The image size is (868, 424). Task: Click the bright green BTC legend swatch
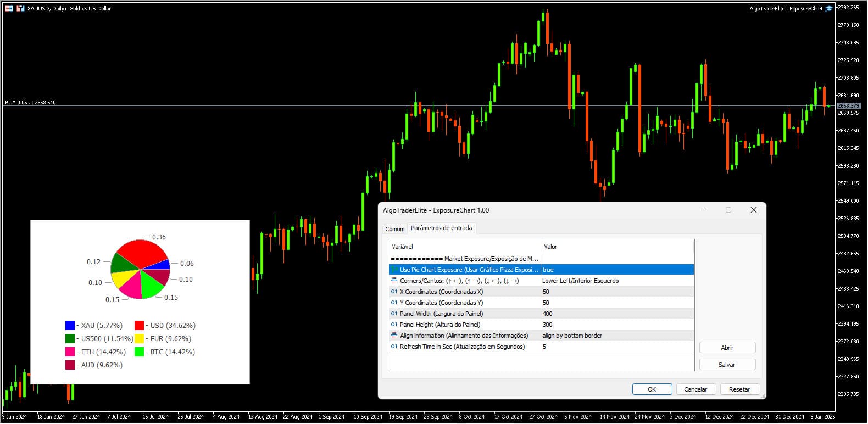pos(140,352)
